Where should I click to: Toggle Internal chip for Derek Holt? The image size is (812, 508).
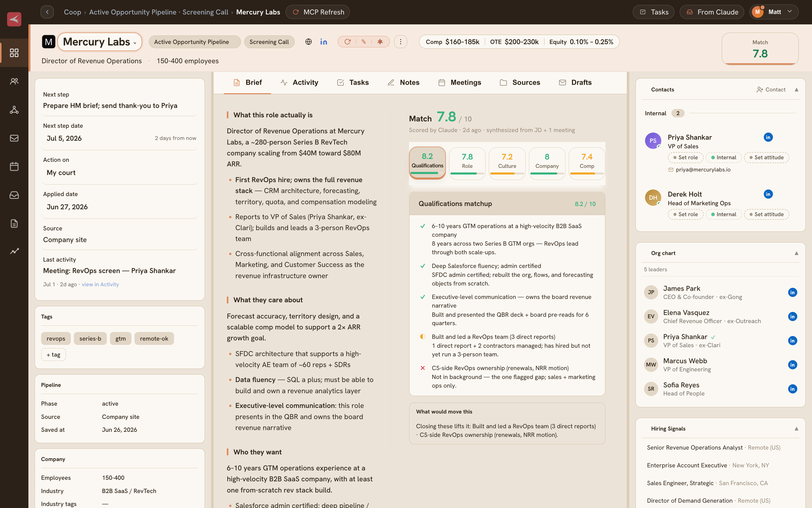[x=724, y=214]
